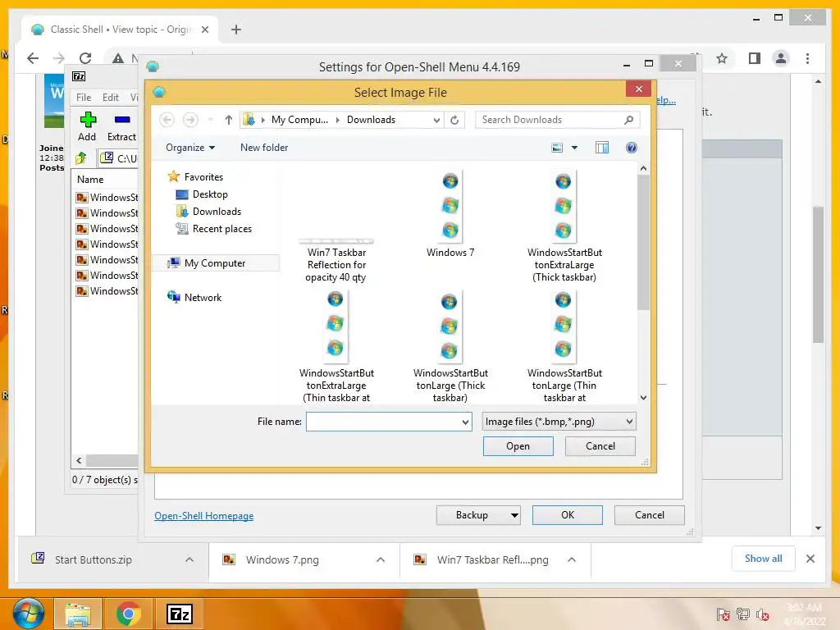
Task: Click the Open button in file dialog
Action: click(518, 446)
